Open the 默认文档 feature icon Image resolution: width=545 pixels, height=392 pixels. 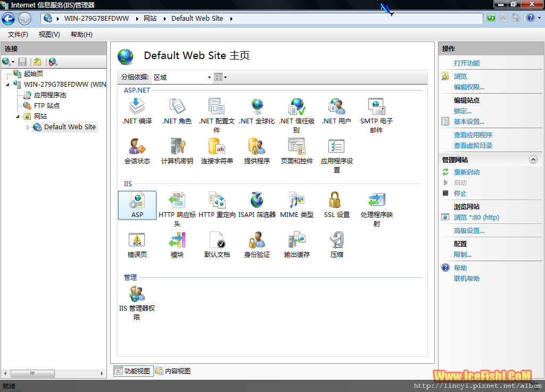tap(217, 239)
